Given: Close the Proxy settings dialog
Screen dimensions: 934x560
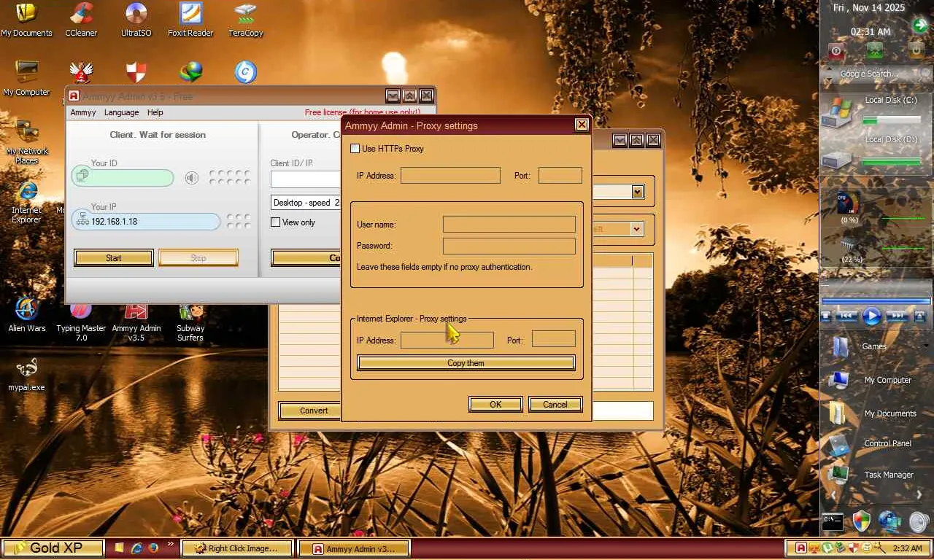Looking at the screenshot, I should (x=582, y=125).
